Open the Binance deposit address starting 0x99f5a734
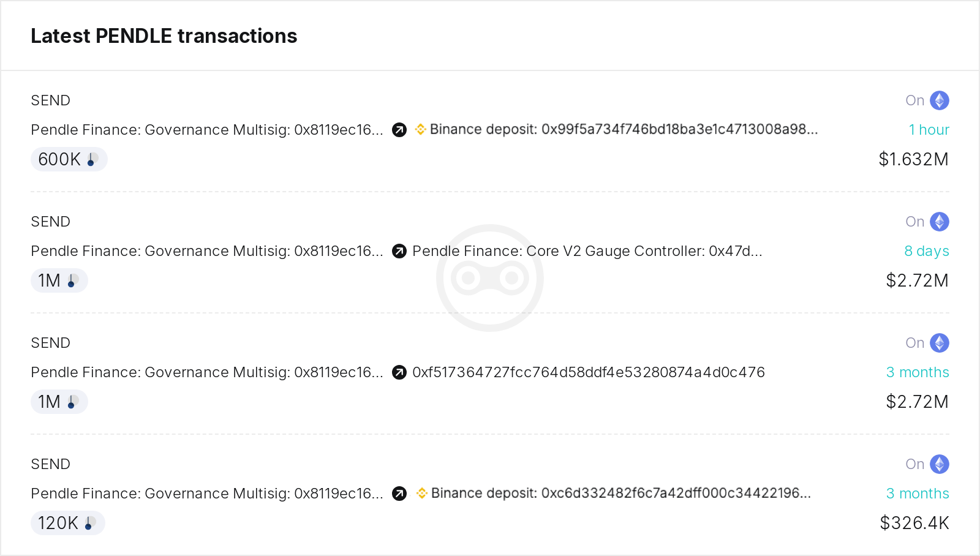This screenshot has height=556, width=980. click(624, 129)
